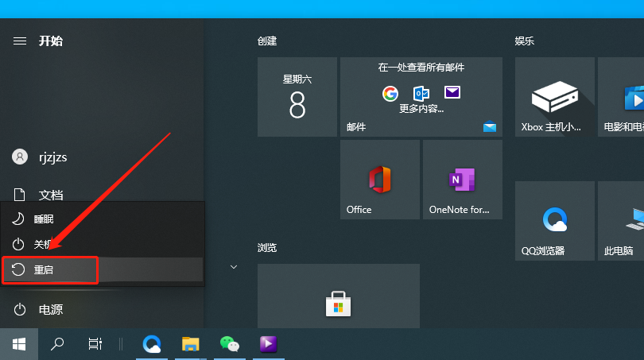The height and width of the screenshot is (360, 644).
Task: Click 更多内容... text in mail tile
Action: point(421,109)
